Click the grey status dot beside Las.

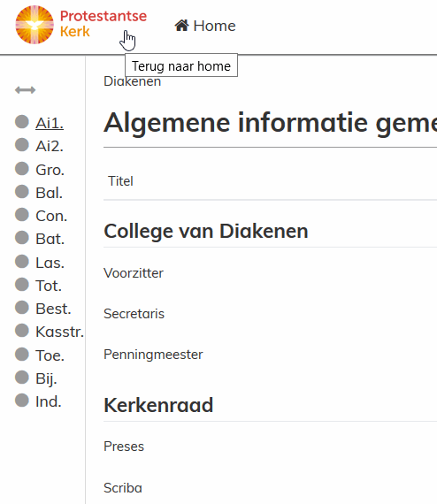(x=22, y=262)
